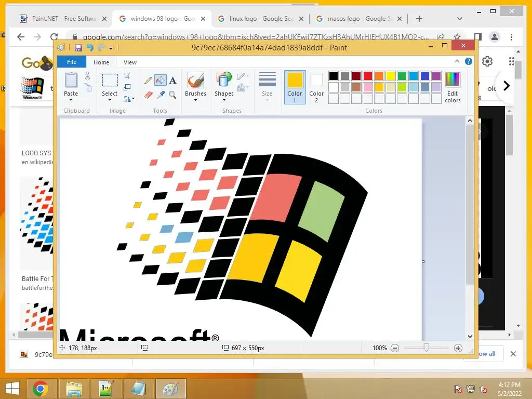532x399 pixels.
Task: Click the Brushes icon
Action: click(x=195, y=81)
